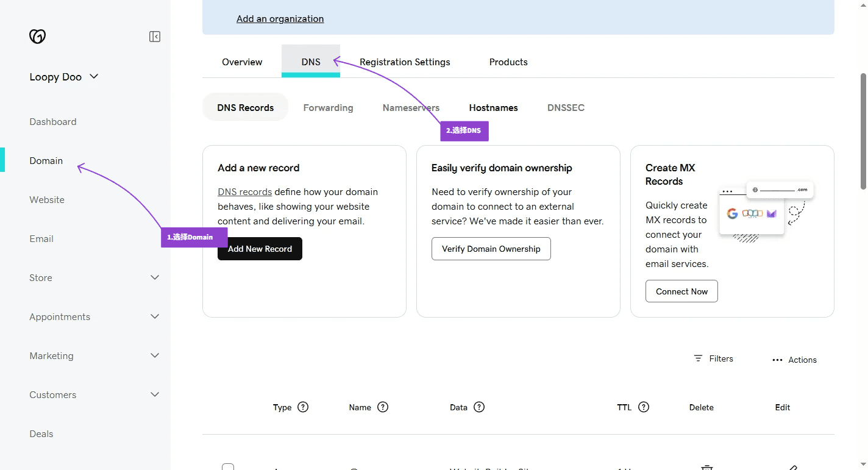
Task: Expand the Customers sidebar section
Action: click(155, 395)
